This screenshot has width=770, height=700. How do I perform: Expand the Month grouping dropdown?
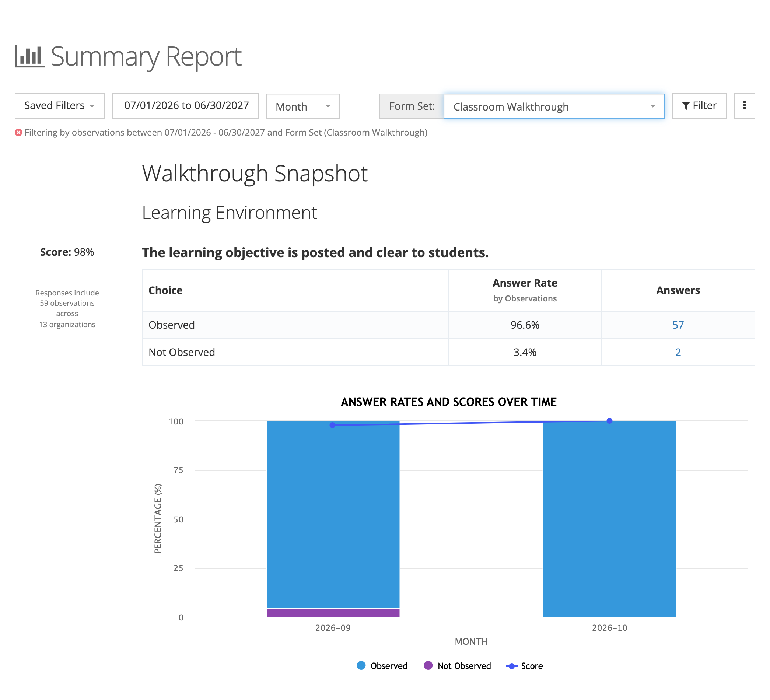[303, 106]
